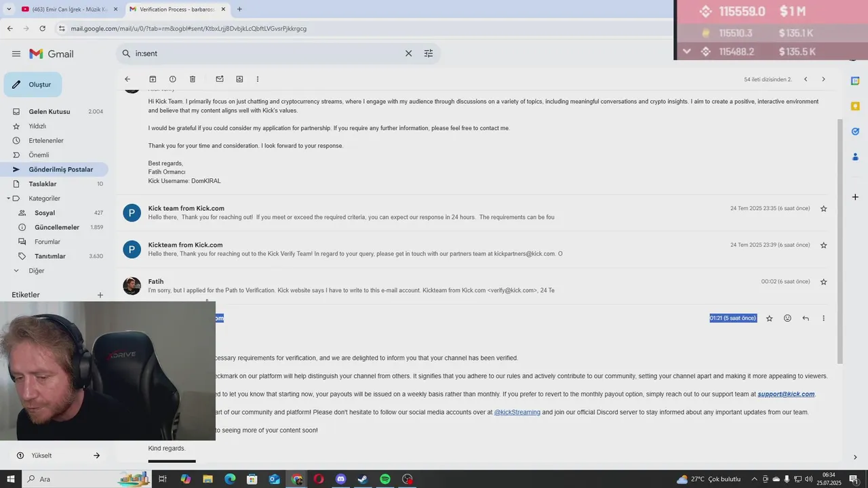Expand Diğer to show more labels
The image size is (868, 488).
16,270
